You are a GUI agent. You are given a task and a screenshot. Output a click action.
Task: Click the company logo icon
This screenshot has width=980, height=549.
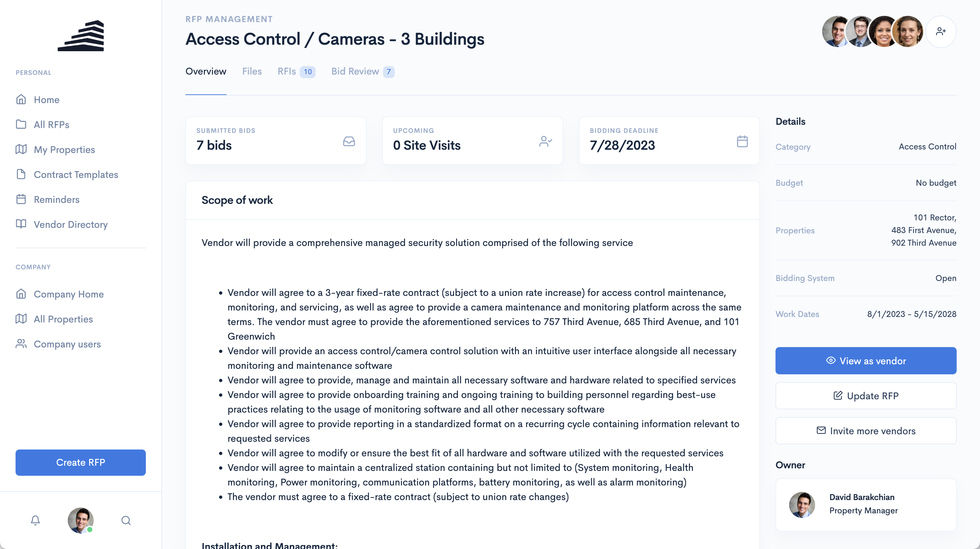(x=81, y=36)
